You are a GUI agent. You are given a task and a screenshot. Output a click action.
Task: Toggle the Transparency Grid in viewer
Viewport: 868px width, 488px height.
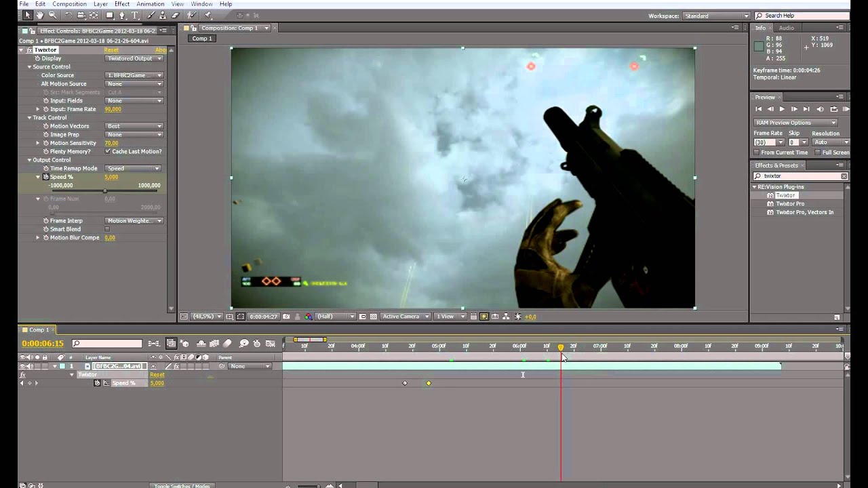point(373,317)
